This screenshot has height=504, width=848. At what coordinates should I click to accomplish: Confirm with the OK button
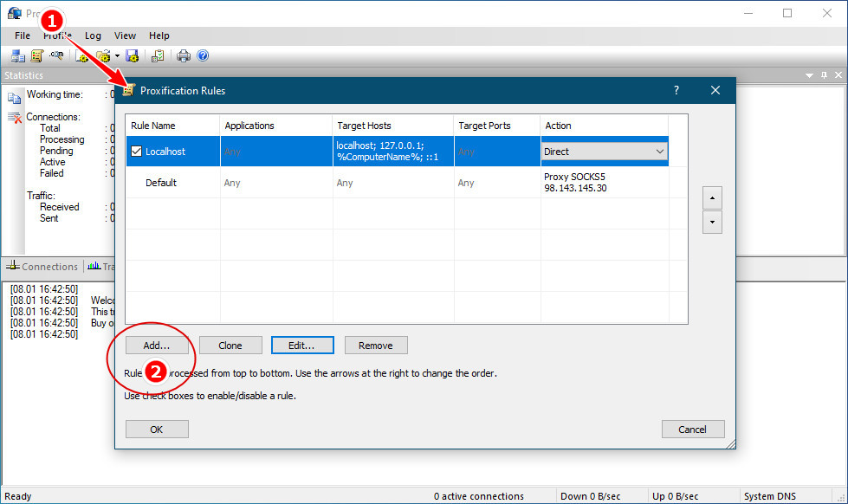pos(157,430)
